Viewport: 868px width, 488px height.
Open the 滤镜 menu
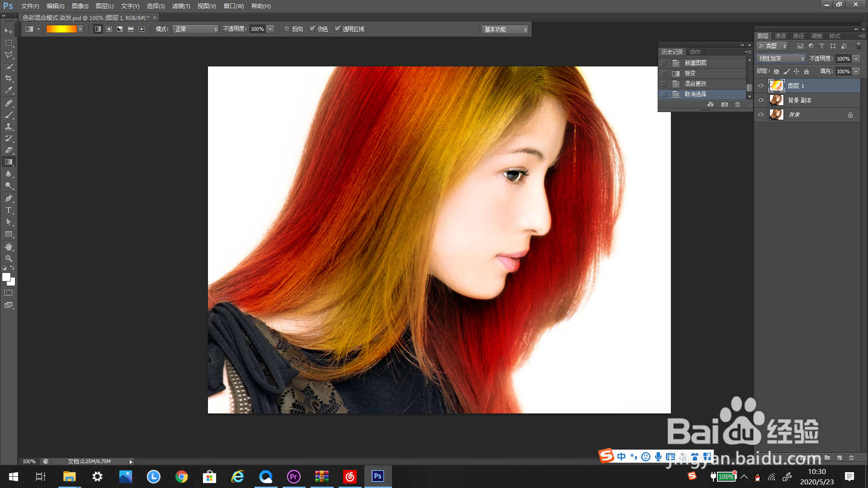coord(181,6)
